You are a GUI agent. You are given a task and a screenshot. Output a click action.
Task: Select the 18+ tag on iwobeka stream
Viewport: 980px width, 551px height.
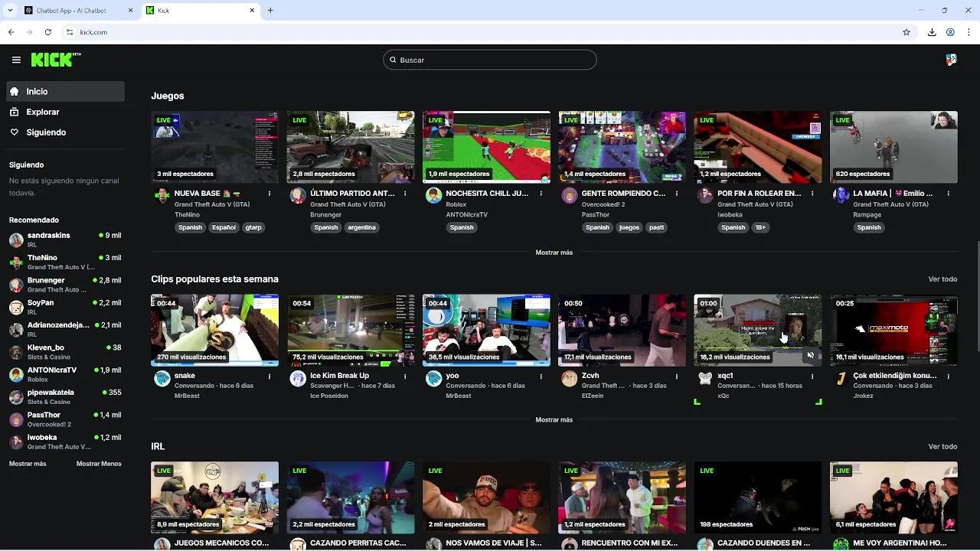pos(760,227)
